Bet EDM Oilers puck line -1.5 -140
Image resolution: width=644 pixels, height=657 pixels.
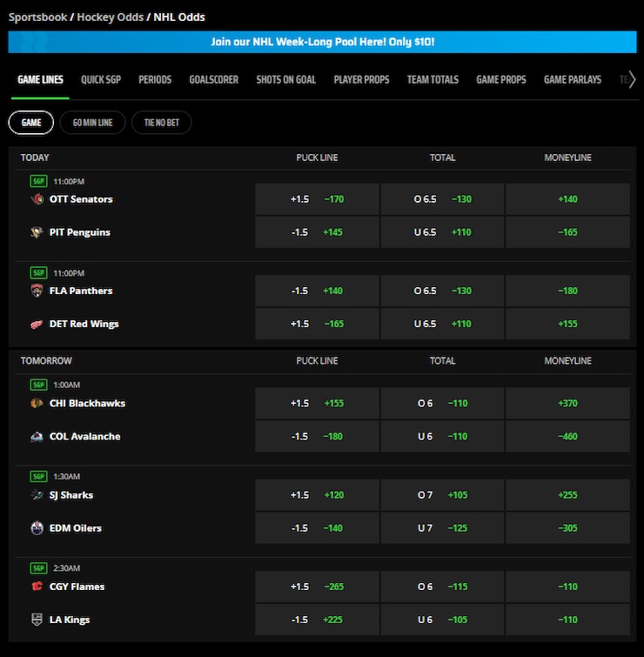click(x=317, y=528)
